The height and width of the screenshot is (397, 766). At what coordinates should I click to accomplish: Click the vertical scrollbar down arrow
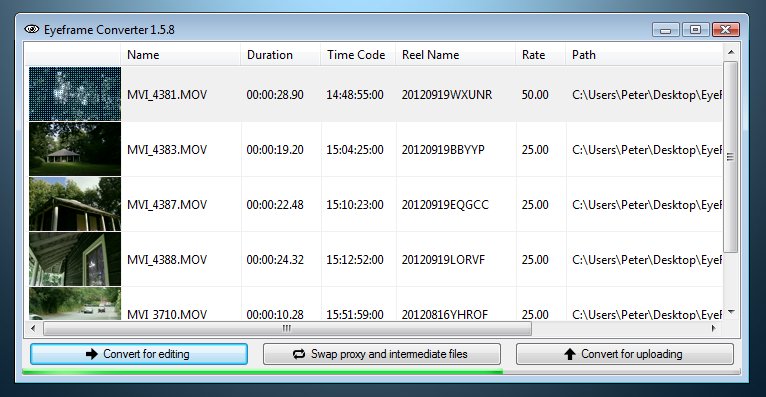tap(731, 312)
